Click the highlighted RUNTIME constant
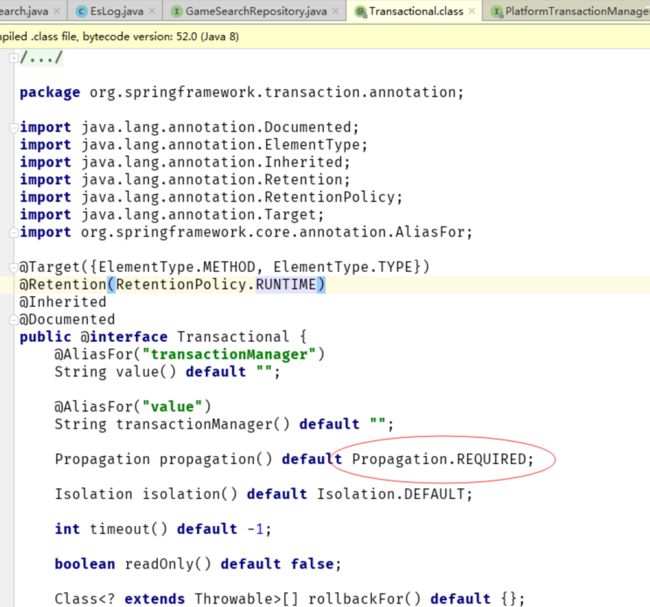This screenshot has width=650, height=607. pos(286,284)
